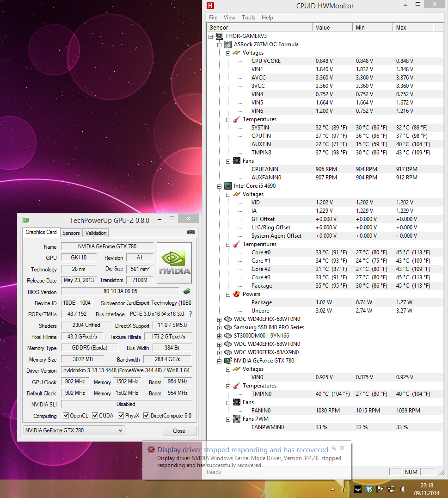Click the Min column header
This screenshot has height=498, width=448.
373,27
